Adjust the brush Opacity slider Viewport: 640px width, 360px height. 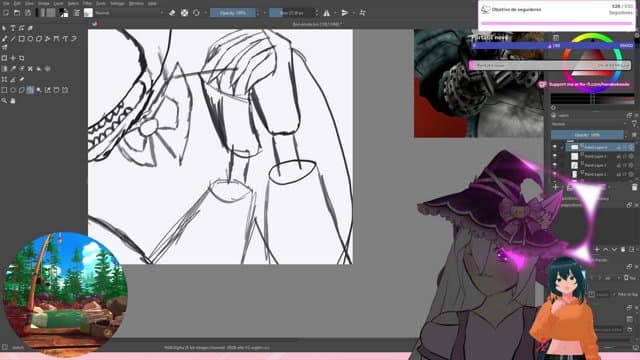233,13
